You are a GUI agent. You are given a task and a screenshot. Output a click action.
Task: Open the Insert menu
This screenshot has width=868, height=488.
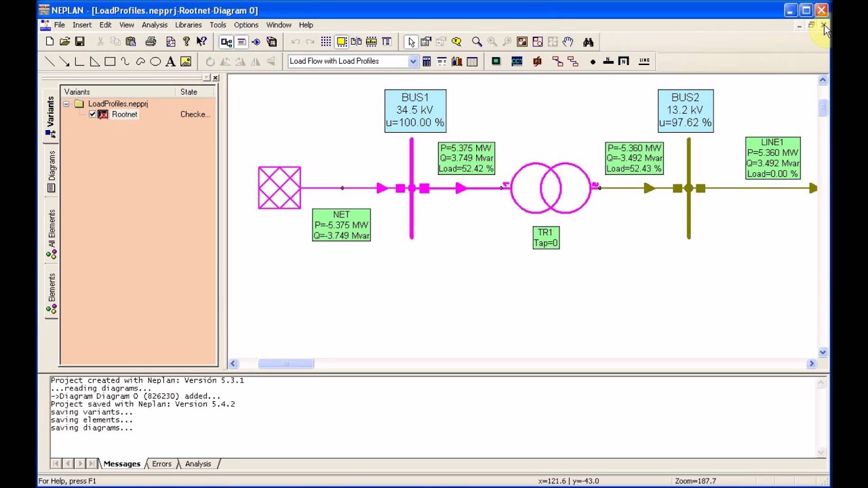coord(82,25)
